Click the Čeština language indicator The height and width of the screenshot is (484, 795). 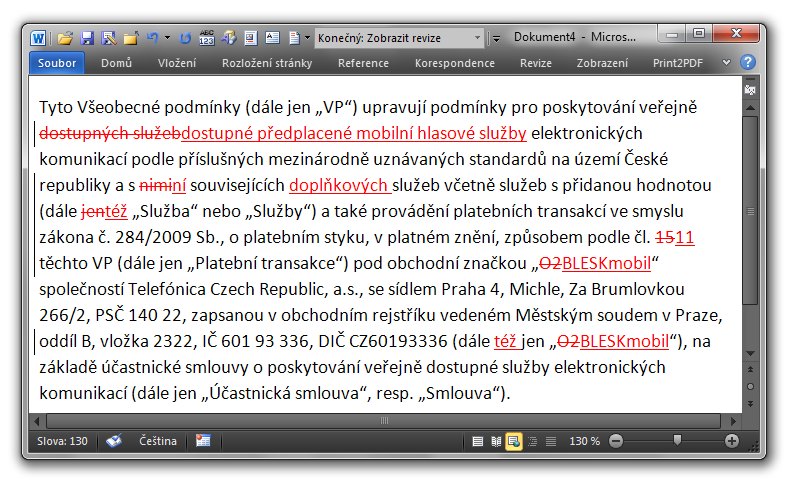158,441
